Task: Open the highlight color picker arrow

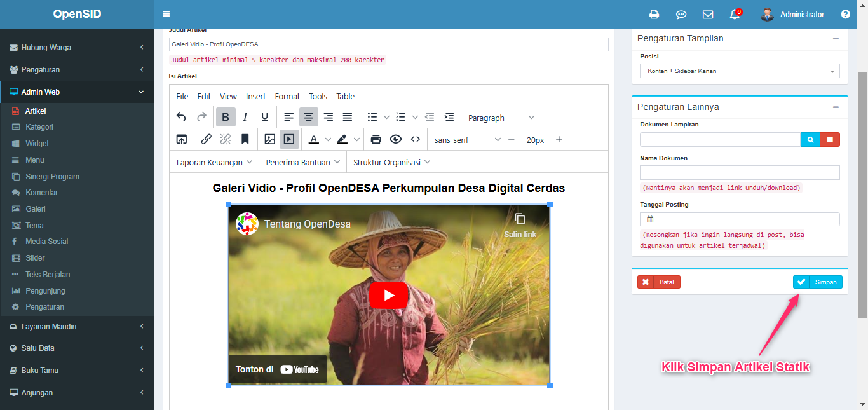Action: [356, 139]
